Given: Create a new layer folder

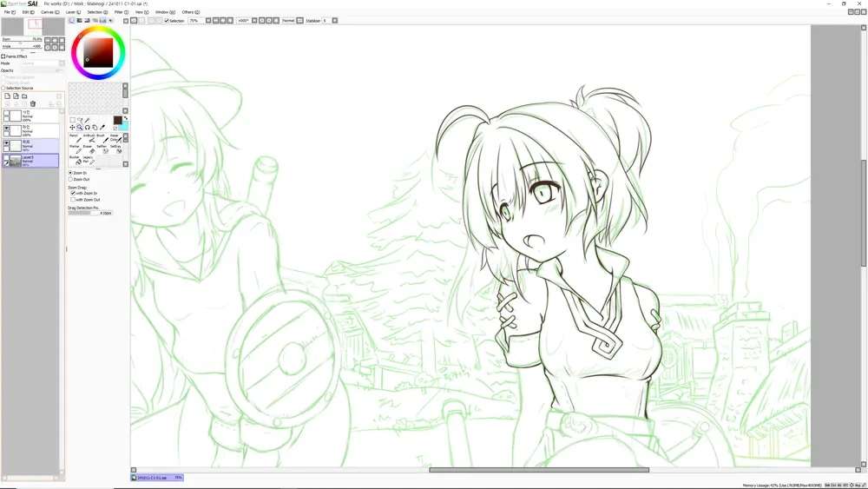Looking at the screenshot, I should pyautogui.click(x=24, y=96).
